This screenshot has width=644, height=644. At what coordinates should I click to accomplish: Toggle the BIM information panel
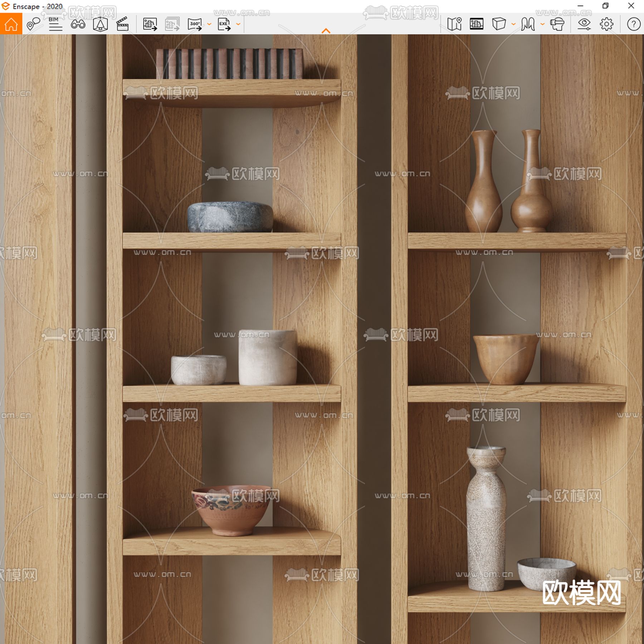[55, 24]
